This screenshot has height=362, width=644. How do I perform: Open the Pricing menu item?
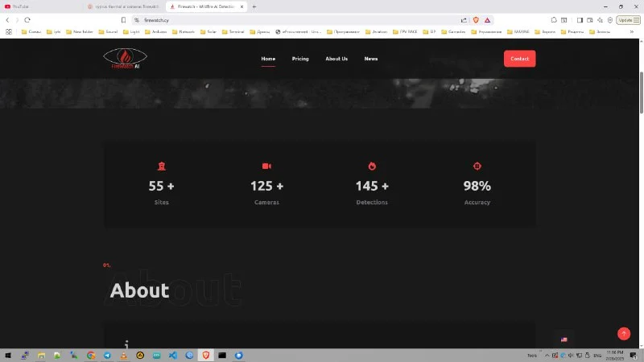pos(300,59)
